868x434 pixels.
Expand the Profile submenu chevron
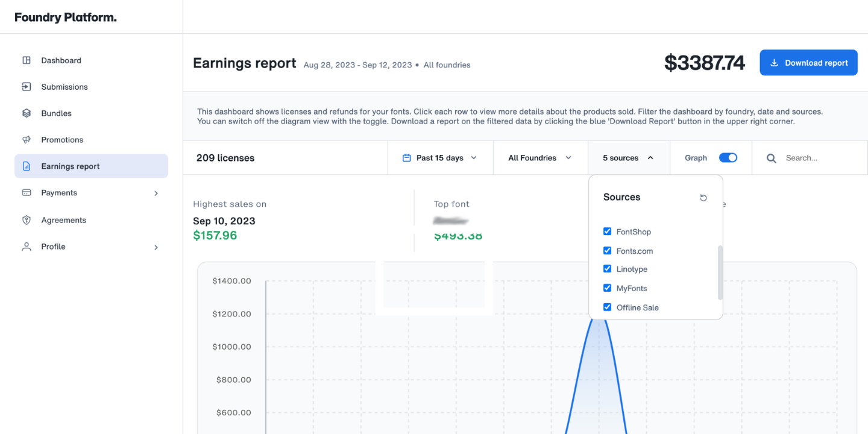tap(156, 247)
